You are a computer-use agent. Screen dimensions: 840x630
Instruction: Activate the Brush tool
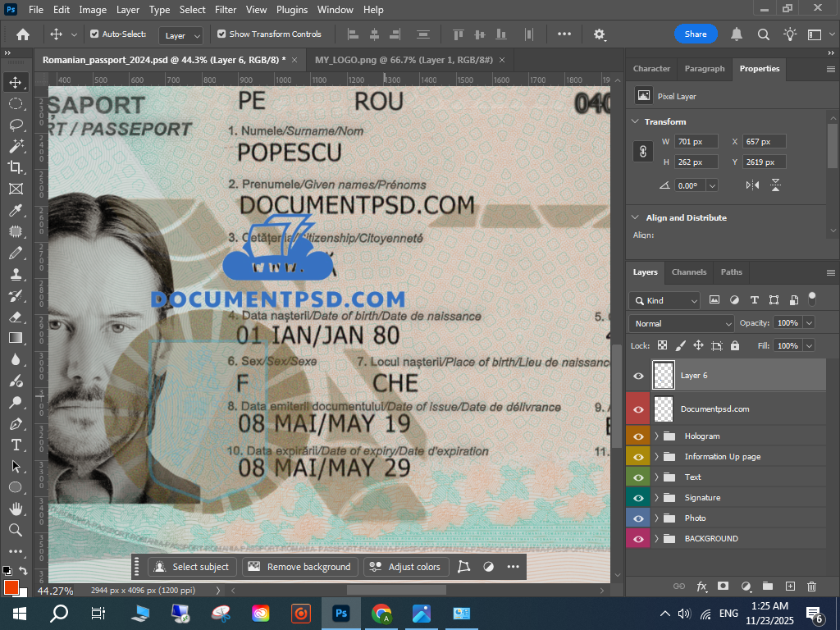16,253
